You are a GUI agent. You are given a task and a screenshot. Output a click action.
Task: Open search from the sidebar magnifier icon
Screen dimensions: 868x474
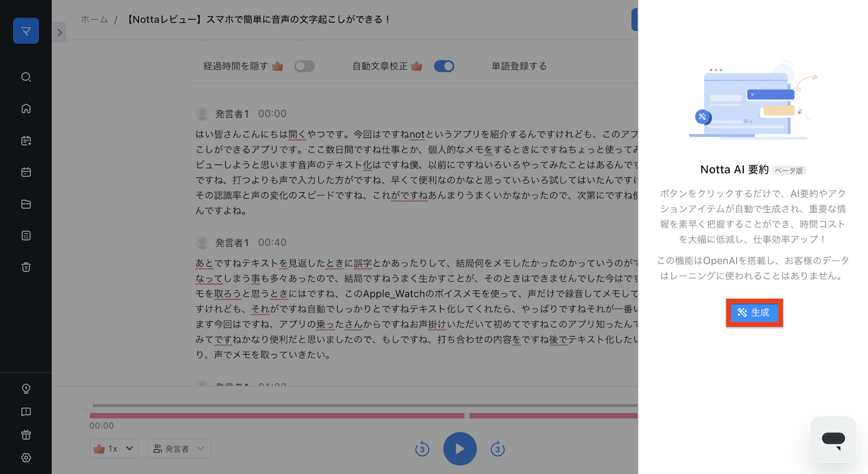pos(26,77)
